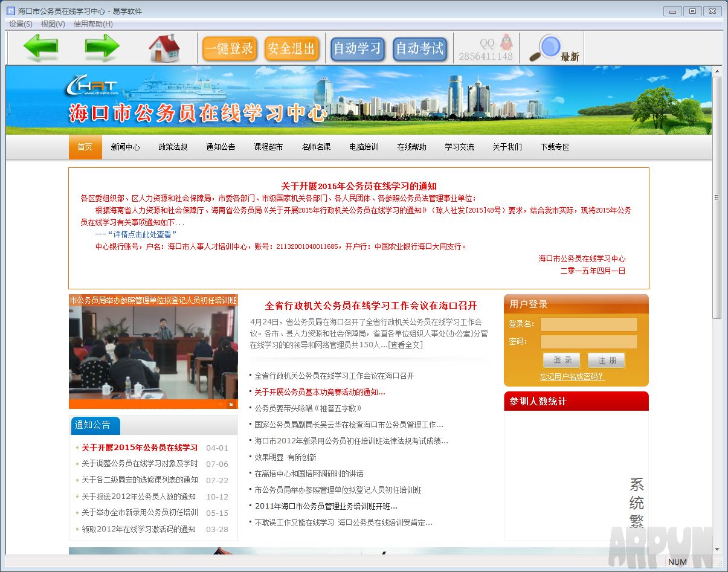Open the 忘记用户名或密码 link
This screenshot has height=572, width=728.
572,377
